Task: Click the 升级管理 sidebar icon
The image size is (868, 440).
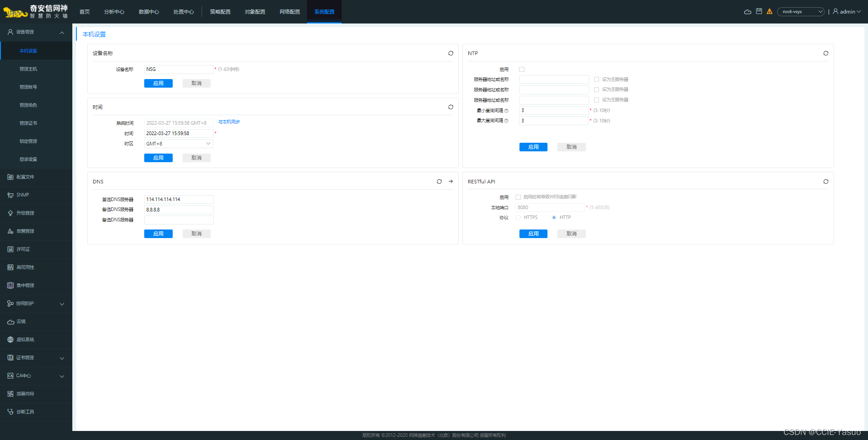Action: (x=10, y=213)
